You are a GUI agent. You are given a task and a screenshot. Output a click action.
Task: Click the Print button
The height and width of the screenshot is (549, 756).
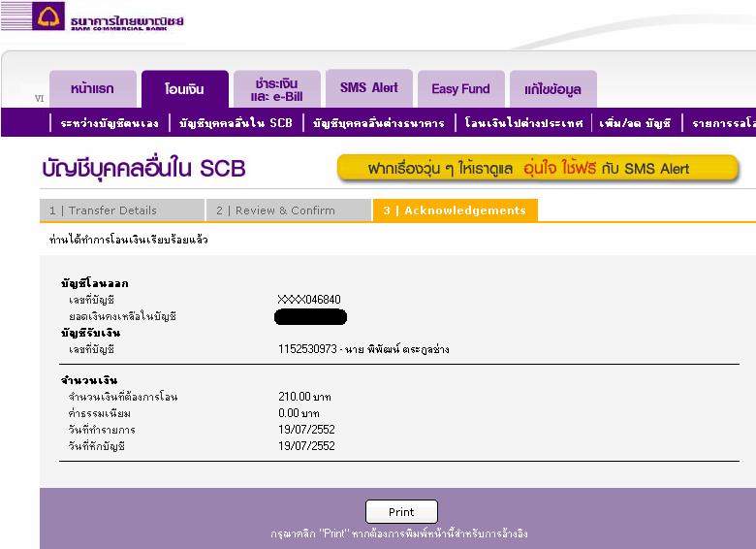401,512
